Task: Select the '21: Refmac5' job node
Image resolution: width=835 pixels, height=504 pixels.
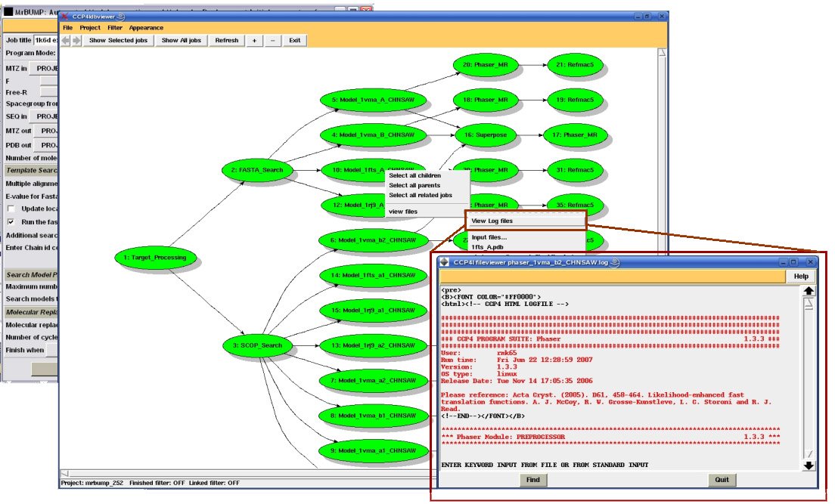Action: 575,65
